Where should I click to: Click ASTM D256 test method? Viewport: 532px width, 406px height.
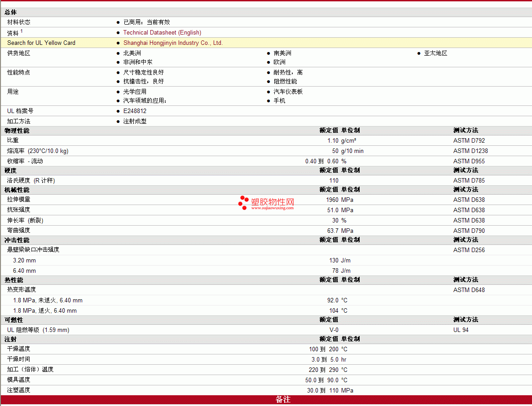[x=469, y=250]
